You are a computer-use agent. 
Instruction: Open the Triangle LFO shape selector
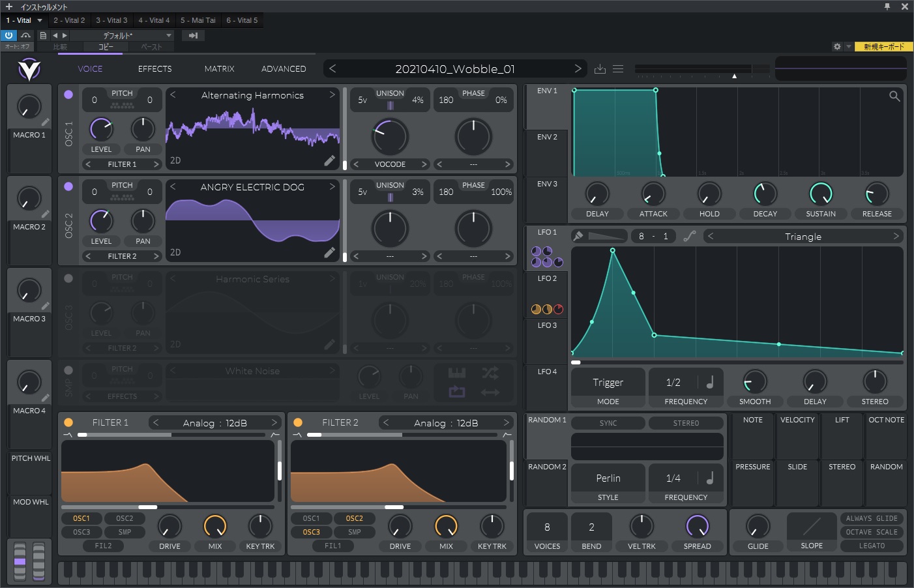(803, 237)
